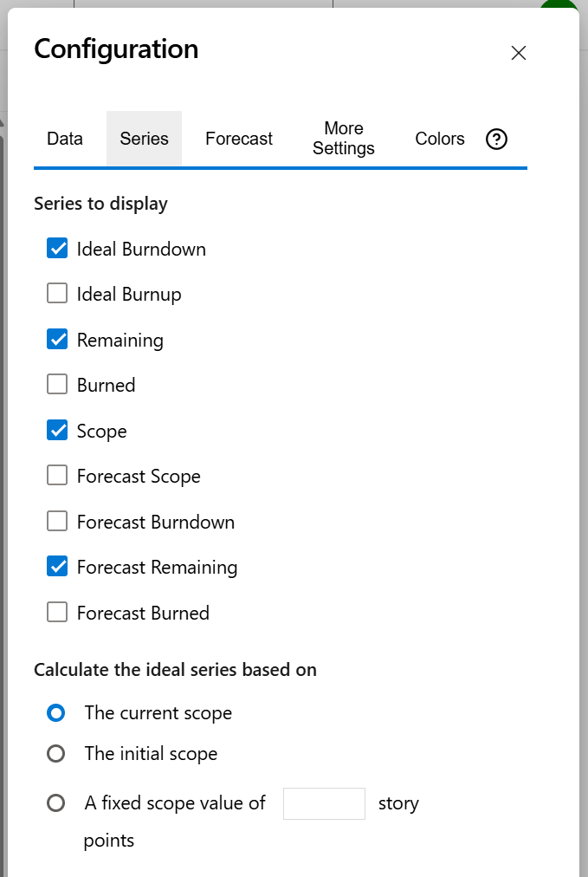
Task: Choose The initial scope option
Action: point(56,753)
